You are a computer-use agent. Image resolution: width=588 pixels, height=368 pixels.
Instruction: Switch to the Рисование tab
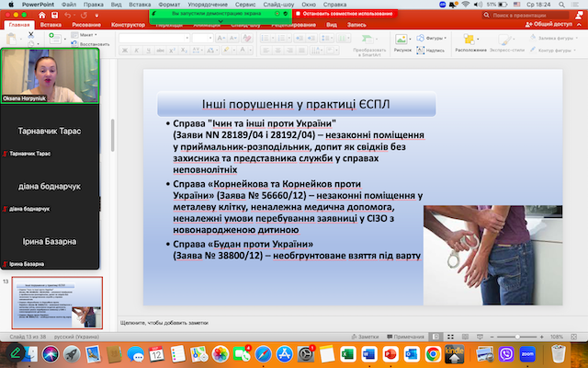(86, 25)
